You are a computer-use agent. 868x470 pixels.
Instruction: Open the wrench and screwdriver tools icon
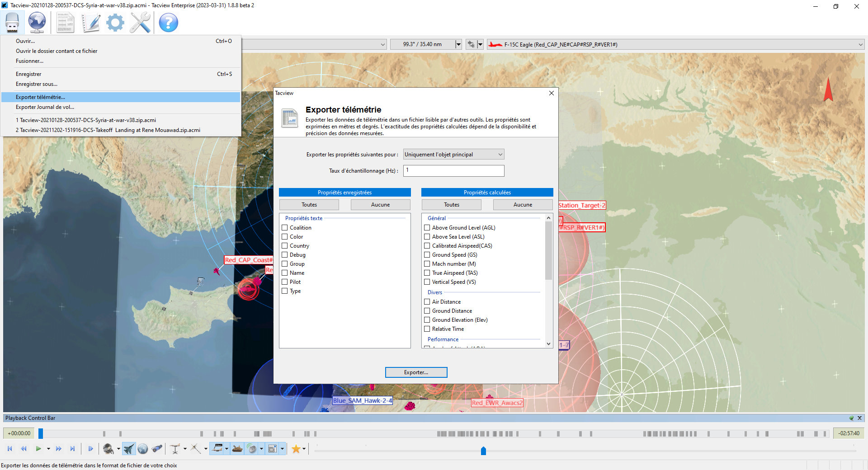[140, 23]
